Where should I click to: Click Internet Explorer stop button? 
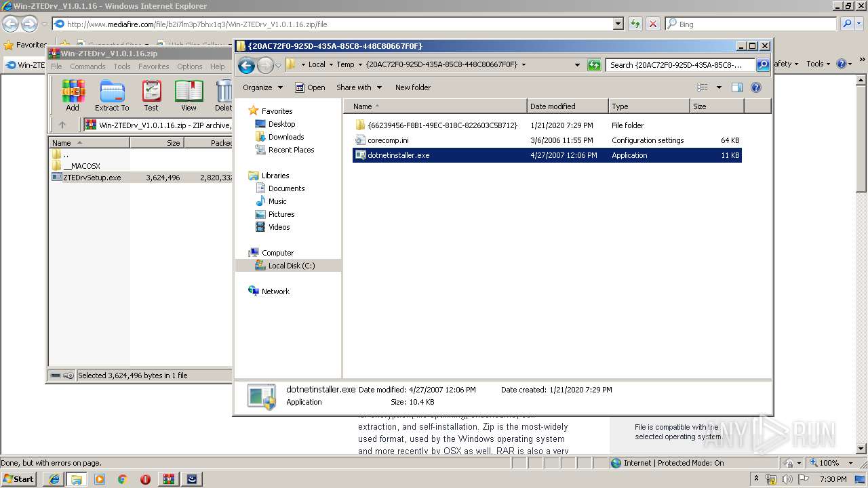pos(653,24)
